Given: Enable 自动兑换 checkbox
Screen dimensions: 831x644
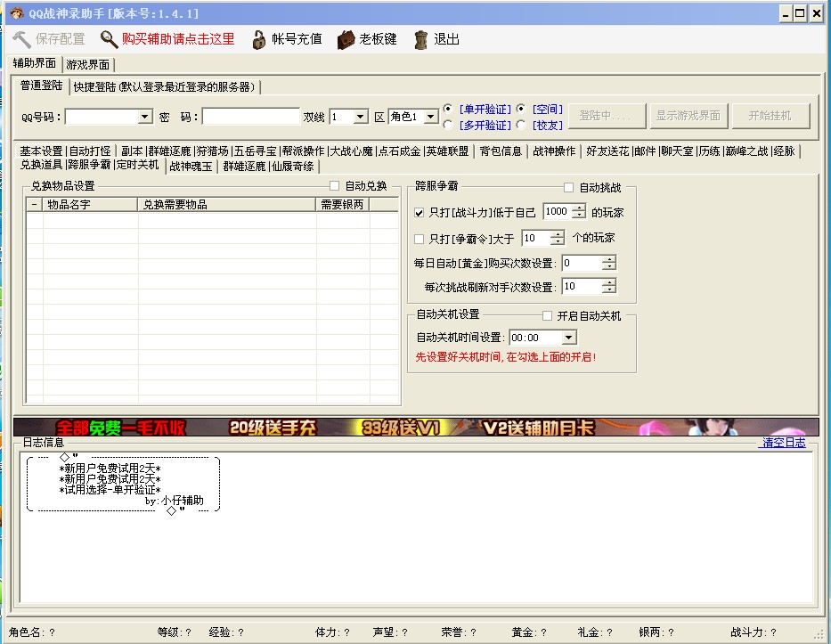Looking at the screenshot, I should [x=334, y=185].
